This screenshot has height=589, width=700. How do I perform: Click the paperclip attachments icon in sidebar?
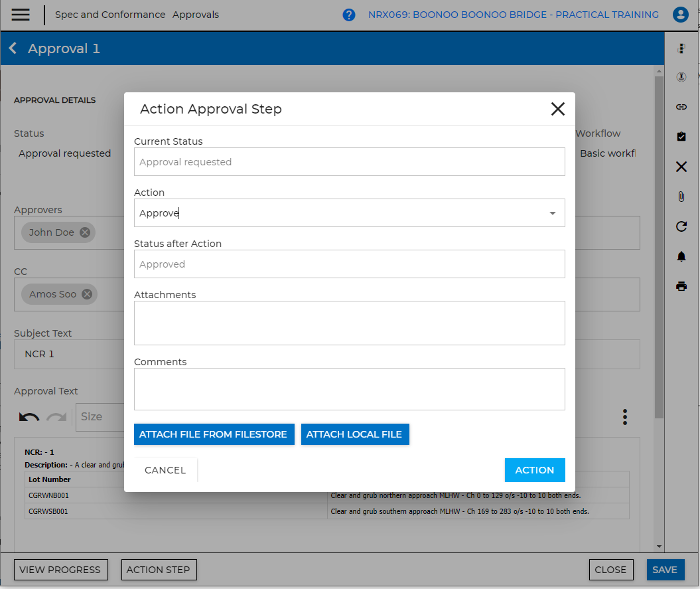(x=681, y=197)
